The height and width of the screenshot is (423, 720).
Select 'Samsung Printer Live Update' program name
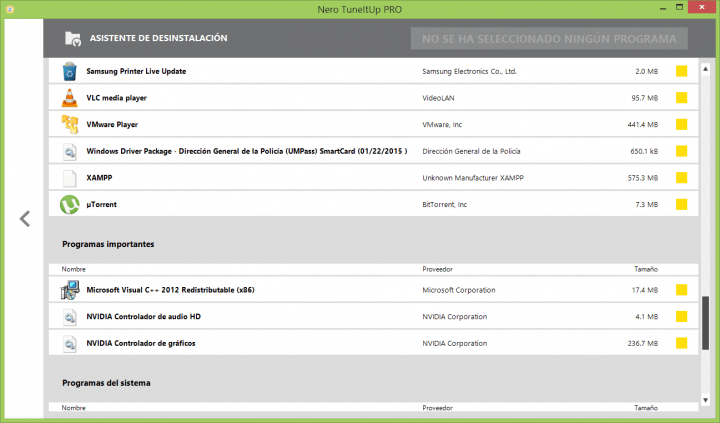pyautogui.click(x=136, y=71)
